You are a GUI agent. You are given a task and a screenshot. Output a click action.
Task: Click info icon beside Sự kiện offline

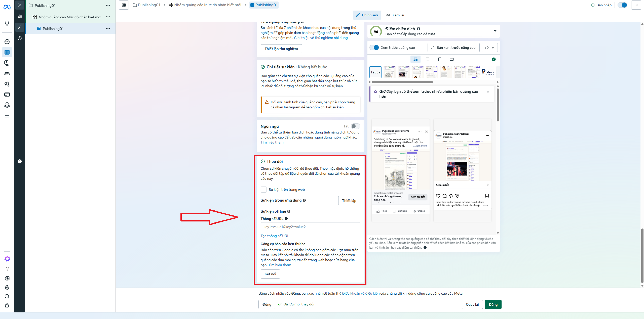[x=289, y=211]
